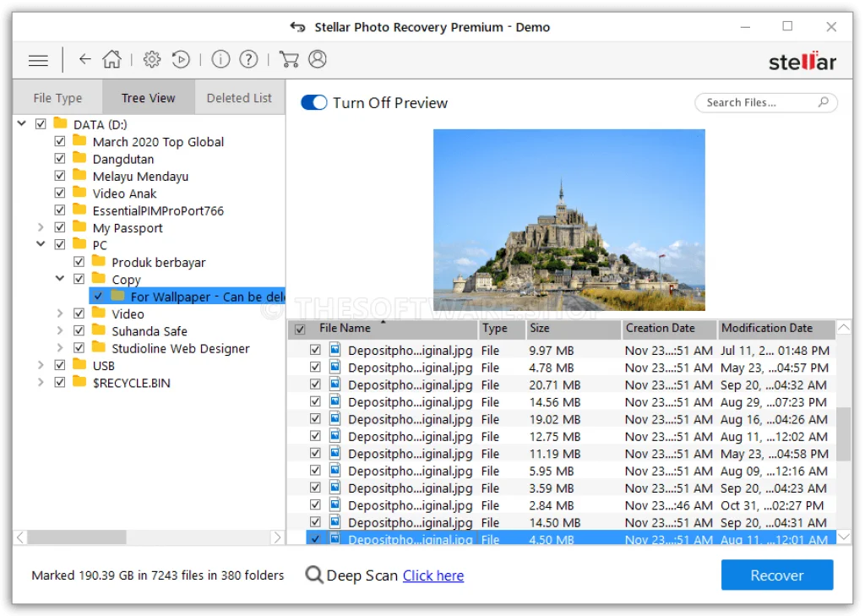Sort by the Modification Date column
Viewport: 865px width, 616px height.
[x=776, y=329]
